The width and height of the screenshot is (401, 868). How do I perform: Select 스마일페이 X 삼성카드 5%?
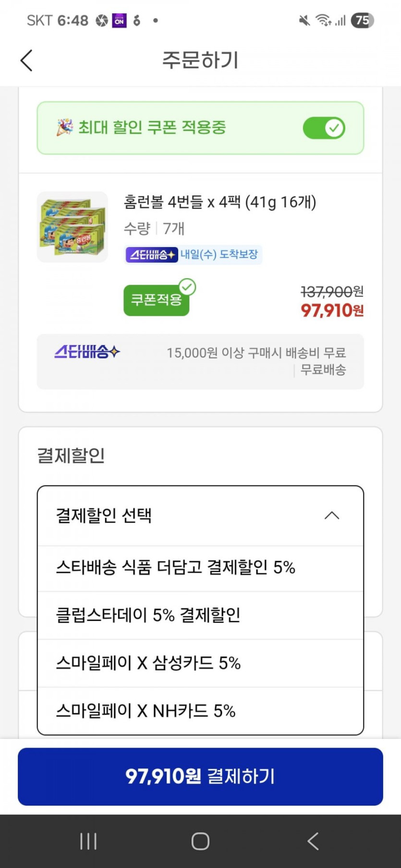[x=148, y=663]
